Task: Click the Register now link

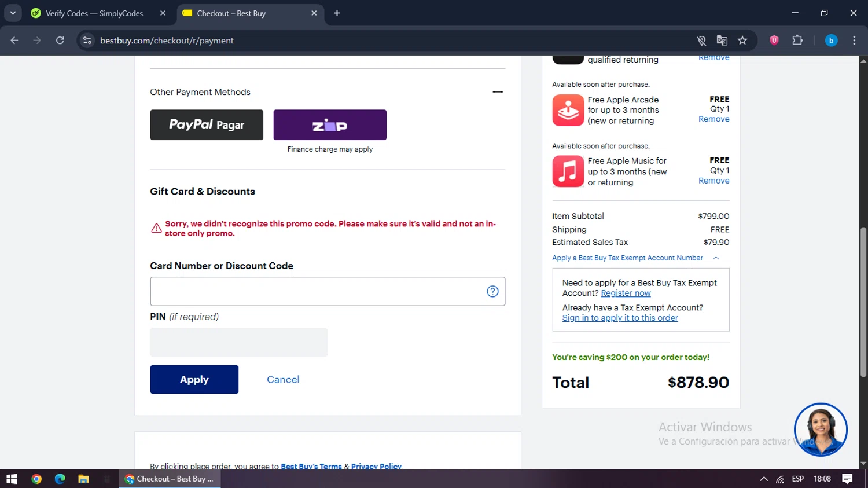Action: click(x=626, y=293)
